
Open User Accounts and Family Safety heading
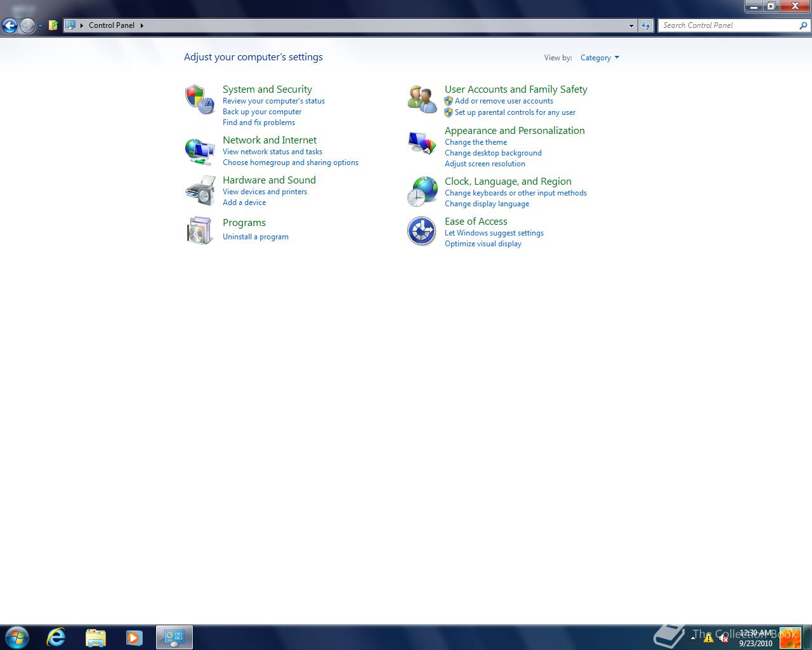(516, 90)
